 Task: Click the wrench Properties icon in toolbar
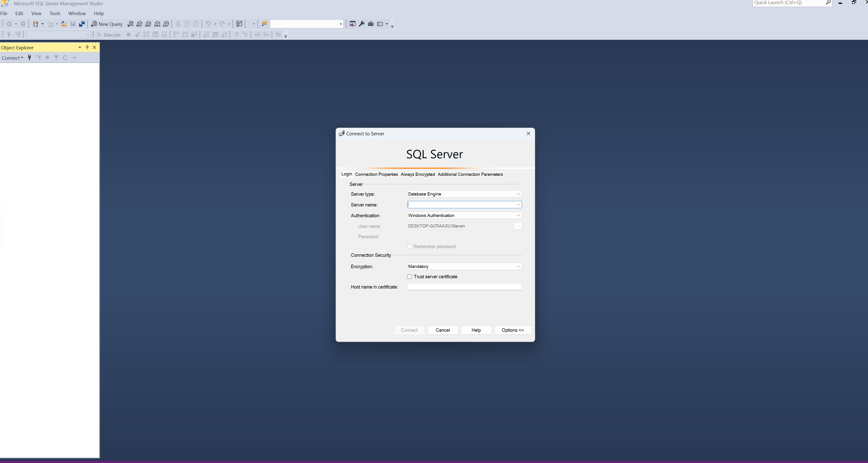362,24
